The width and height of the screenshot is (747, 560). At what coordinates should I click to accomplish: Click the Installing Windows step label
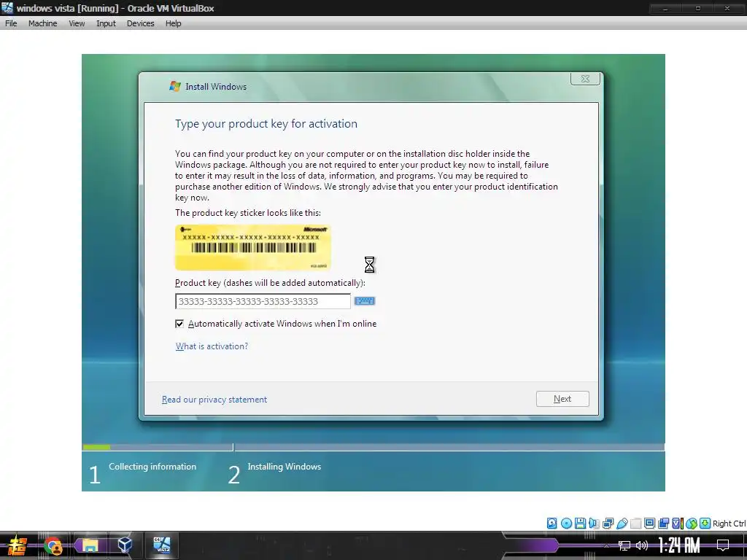[285, 467]
